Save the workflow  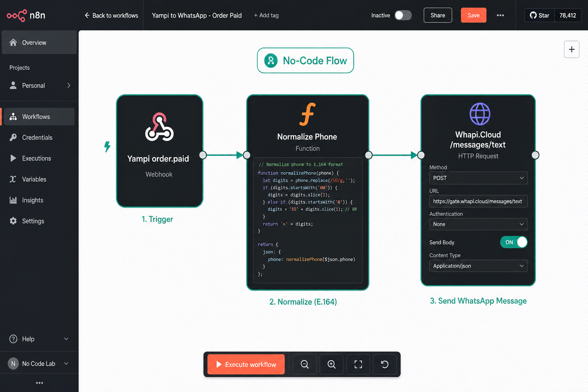pyautogui.click(x=474, y=15)
